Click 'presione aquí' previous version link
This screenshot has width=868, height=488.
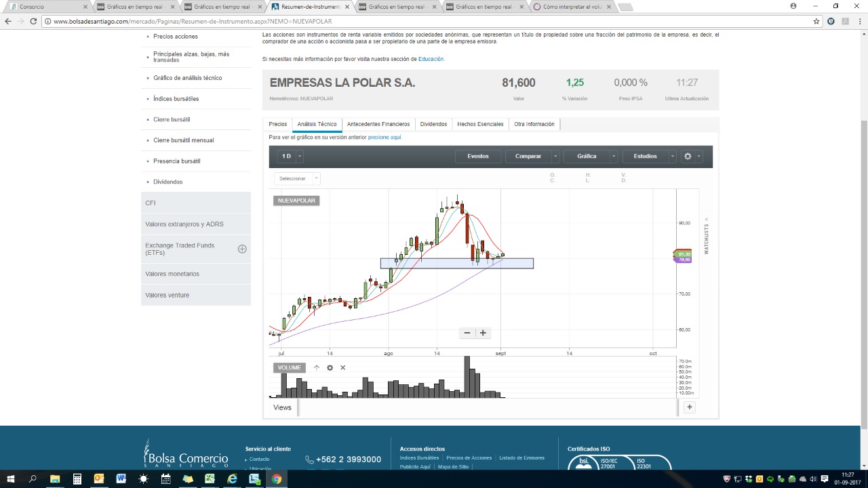click(385, 138)
